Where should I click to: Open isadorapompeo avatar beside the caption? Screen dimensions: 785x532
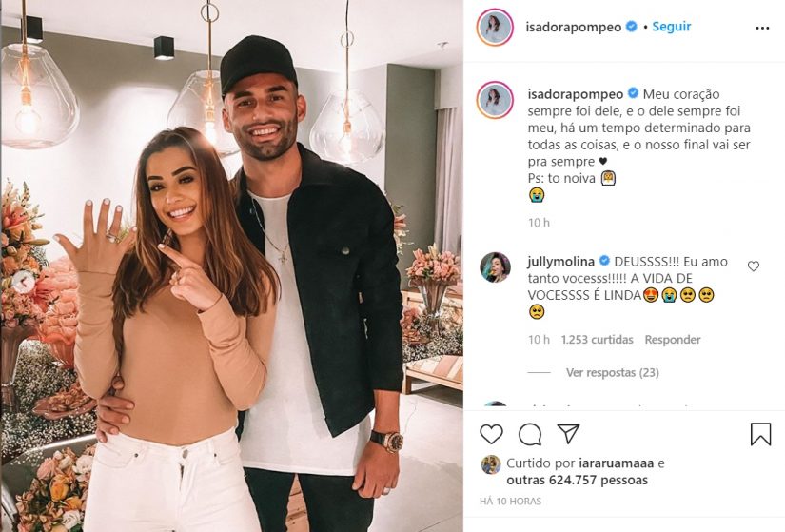pyautogui.click(x=495, y=100)
